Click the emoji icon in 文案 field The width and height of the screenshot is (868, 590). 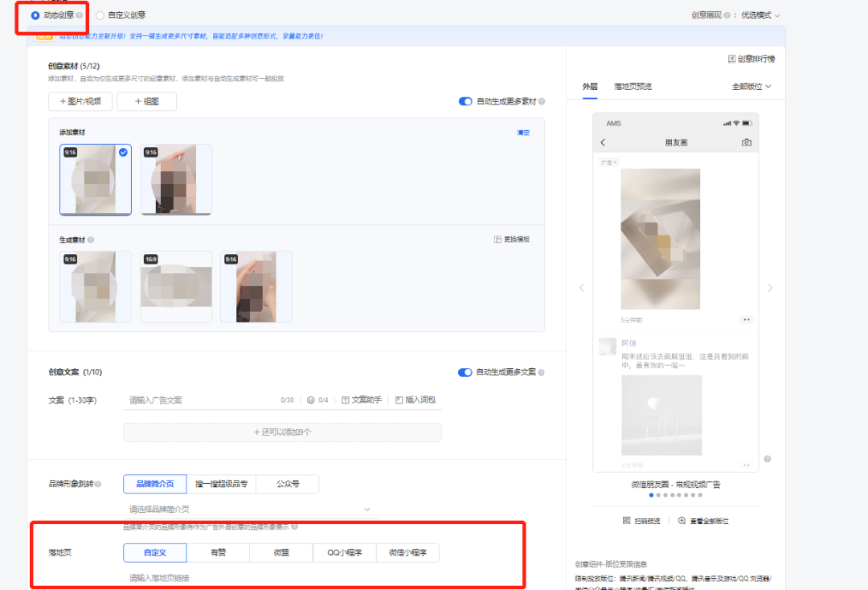[310, 399]
